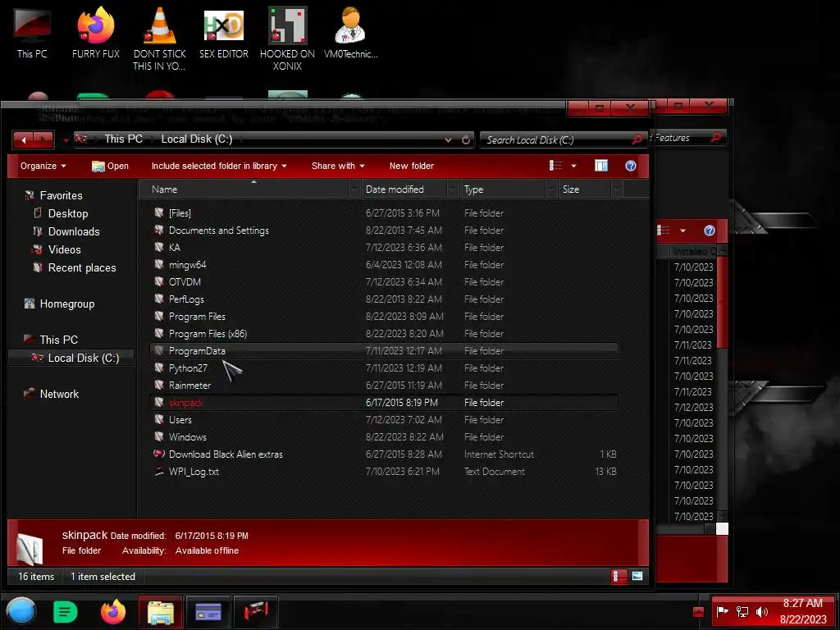Go forward with the Explorer forward arrow
This screenshot has height=630, width=840.
coord(44,139)
